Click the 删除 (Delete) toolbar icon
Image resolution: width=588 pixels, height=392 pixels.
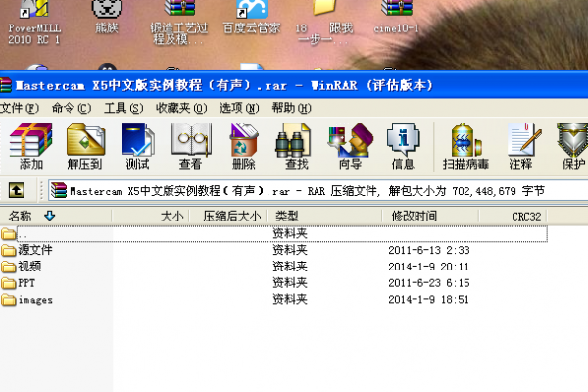click(244, 146)
